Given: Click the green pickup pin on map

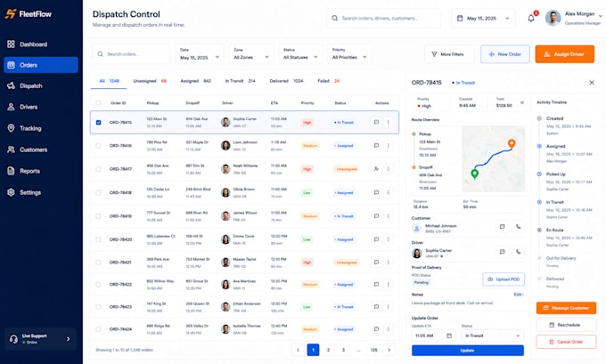Looking at the screenshot, I should coord(475,174).
